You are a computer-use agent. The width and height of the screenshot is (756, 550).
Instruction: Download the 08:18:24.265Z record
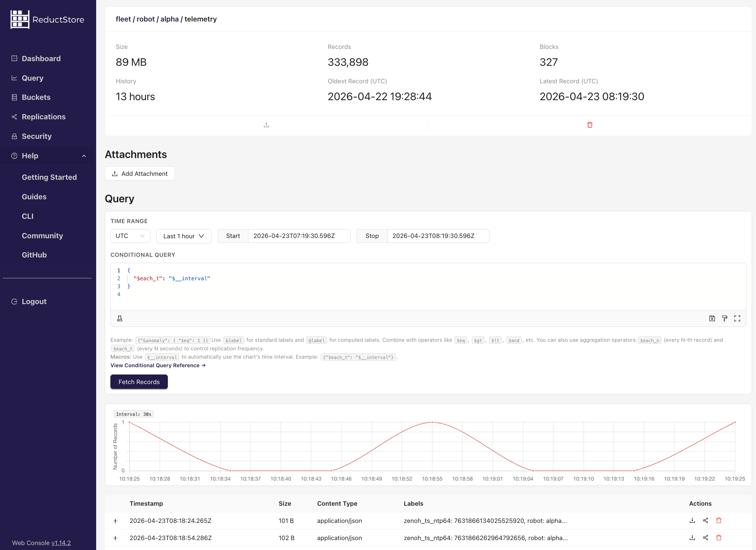pyautogui.click(x=692, y=521)
